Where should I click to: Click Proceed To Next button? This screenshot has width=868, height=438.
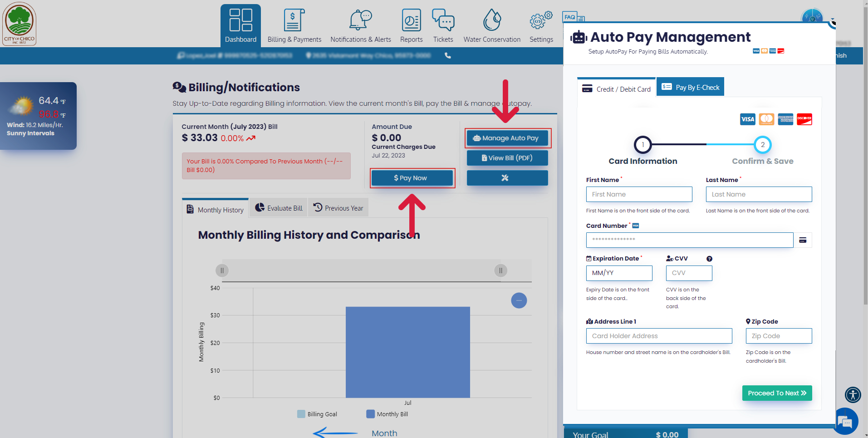pos(777,393)
